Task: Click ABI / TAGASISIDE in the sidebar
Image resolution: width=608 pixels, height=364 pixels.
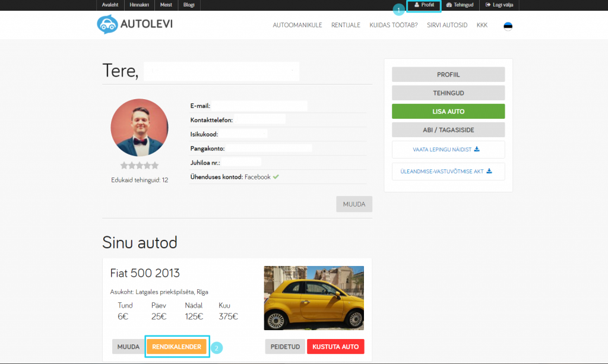Action: (448, 129)
